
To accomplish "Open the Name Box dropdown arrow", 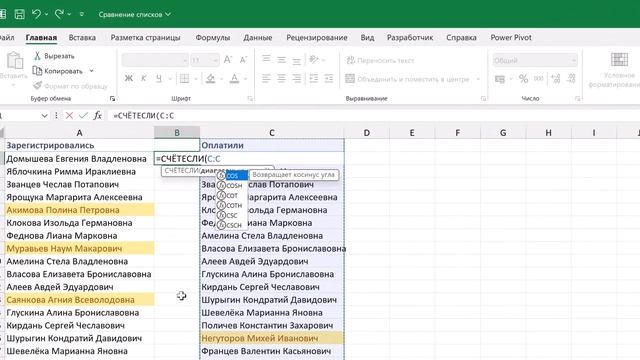I will click(44, 116).
